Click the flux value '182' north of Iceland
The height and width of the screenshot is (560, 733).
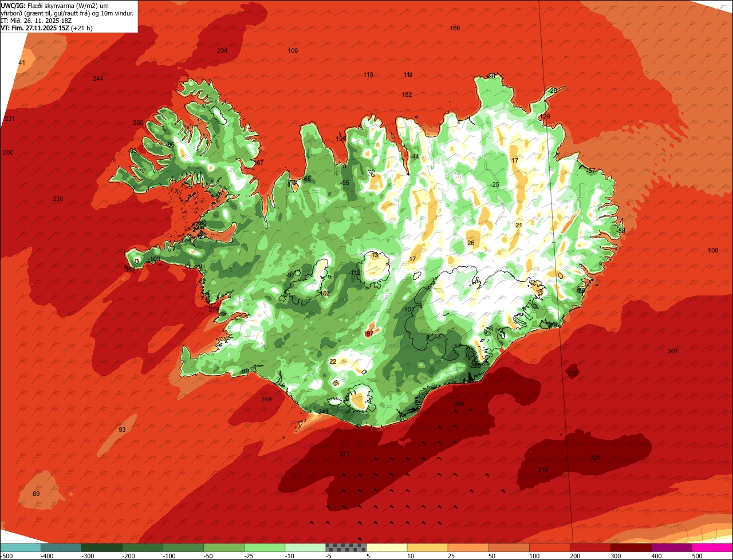point(407,94)
